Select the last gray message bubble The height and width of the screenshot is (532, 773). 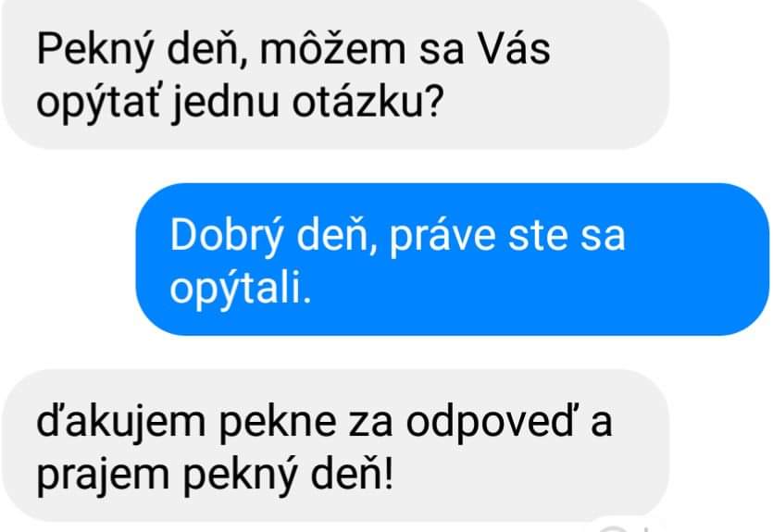point(335,445)
